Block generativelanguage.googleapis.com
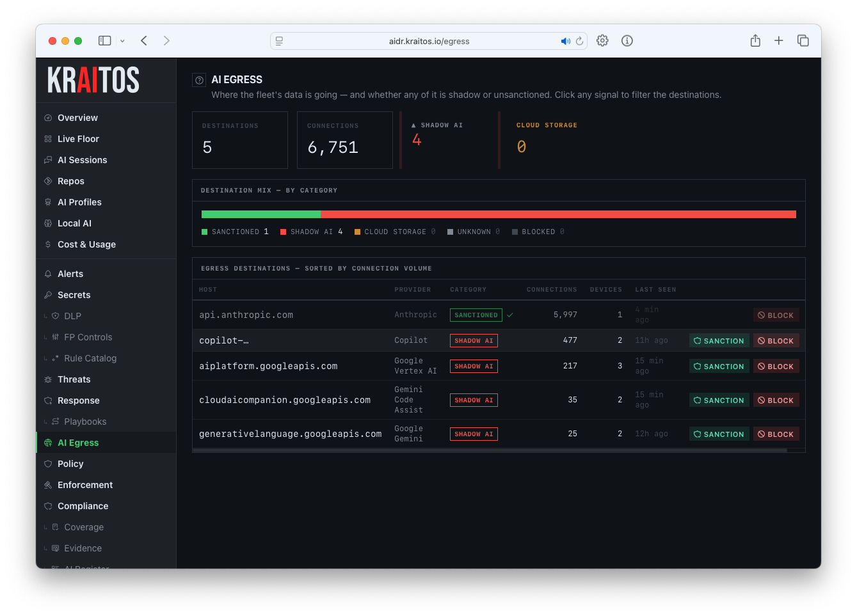The image size is (857, 616). 776,434
